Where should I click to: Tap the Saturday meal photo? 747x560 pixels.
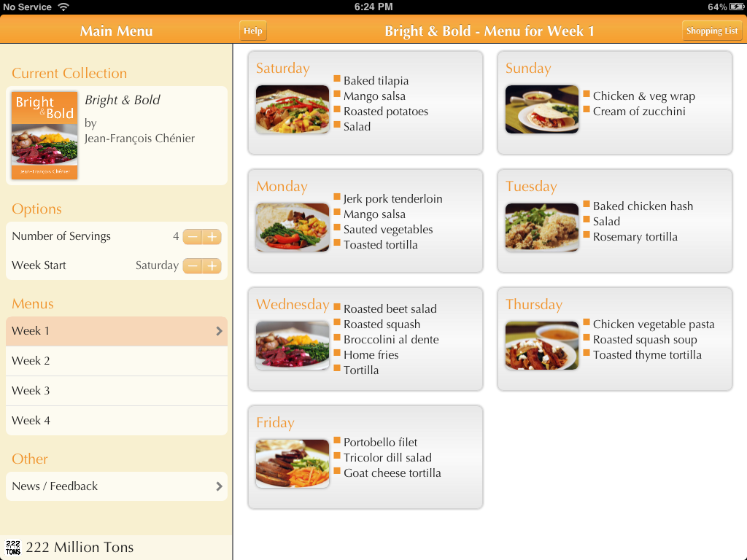click(293, 109)
